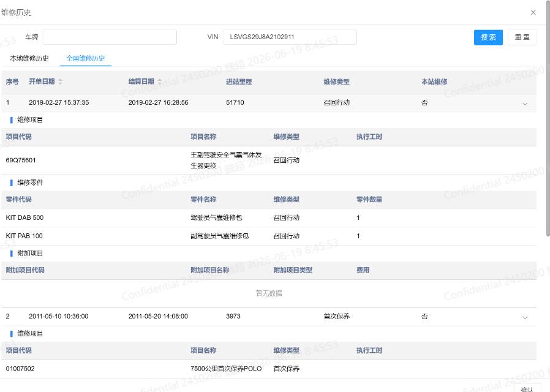
Task: Click item code 01007502 row
Action: 269,369
